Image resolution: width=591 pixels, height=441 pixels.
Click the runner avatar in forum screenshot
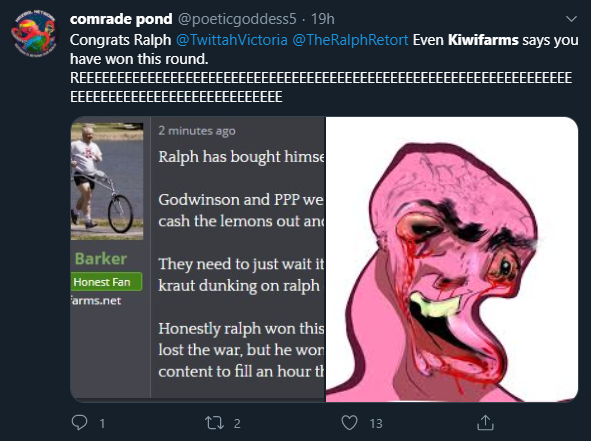pyautogui.click(x=107, y=181)
